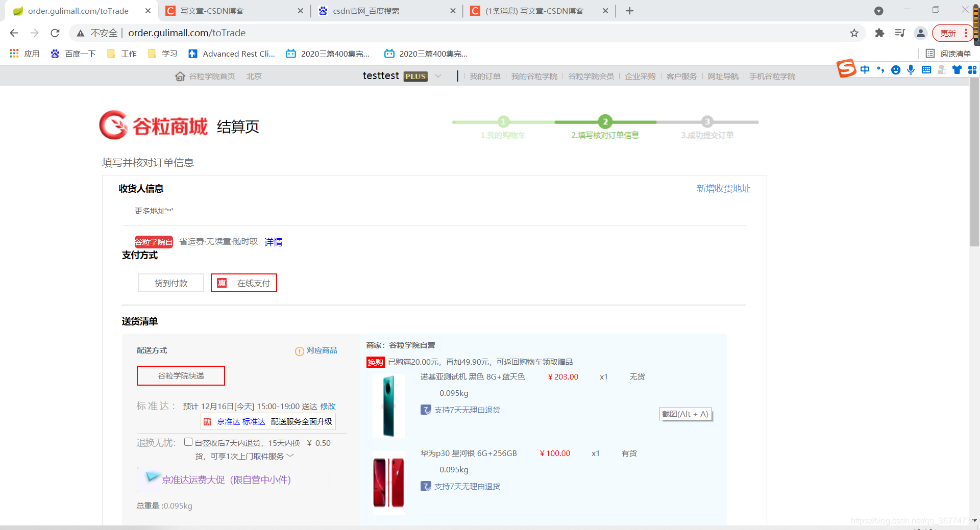Expand the testtest PLUS user dropdown arrow
The image size is (980, 530).
(438, 76)
